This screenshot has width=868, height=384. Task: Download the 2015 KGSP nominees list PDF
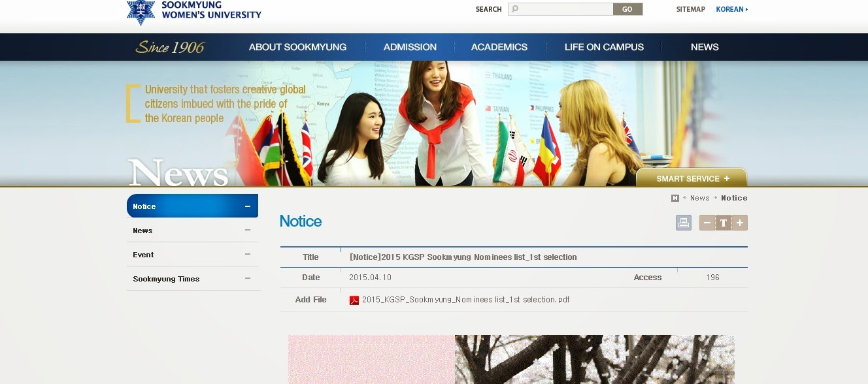pyautogui.click(x=465, y=300)
